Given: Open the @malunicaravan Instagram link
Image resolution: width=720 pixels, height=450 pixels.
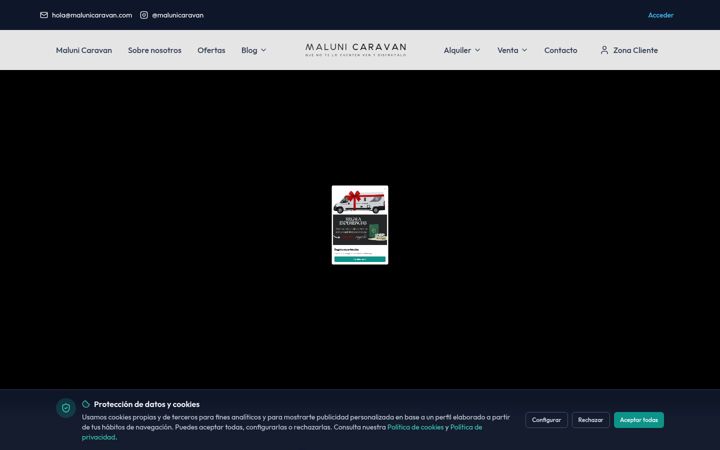Looking at the screenshot, I should tap(178, 15).
